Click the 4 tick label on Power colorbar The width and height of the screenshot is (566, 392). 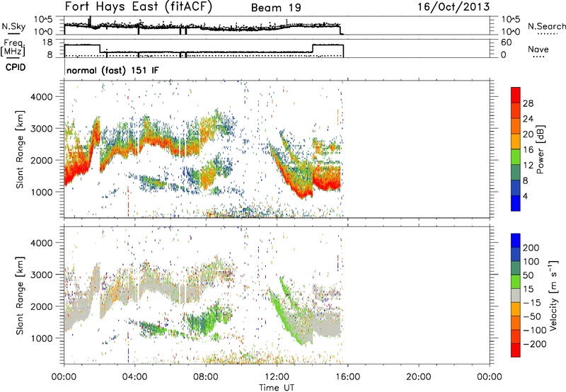tap(525, 196)
